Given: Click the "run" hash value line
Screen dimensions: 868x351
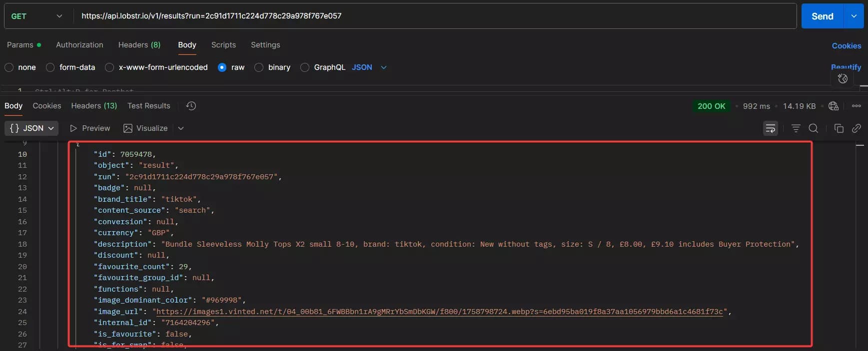Looking at the screenshot, I should [x=187, y=177].
